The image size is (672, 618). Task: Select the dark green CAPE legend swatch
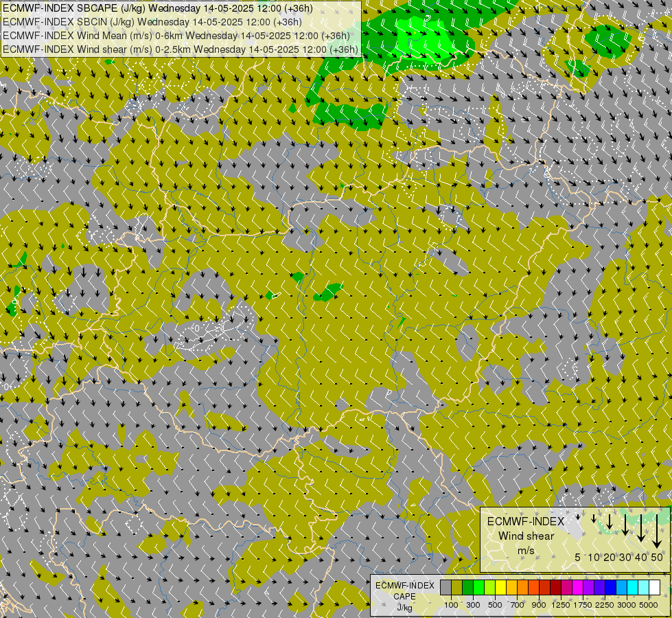468,588
